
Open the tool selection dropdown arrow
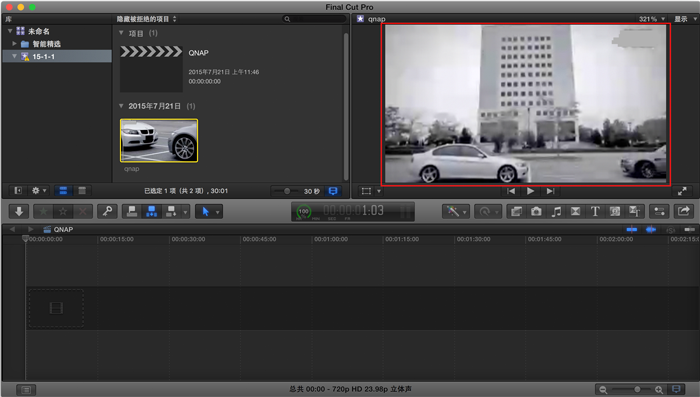(217, 212)
